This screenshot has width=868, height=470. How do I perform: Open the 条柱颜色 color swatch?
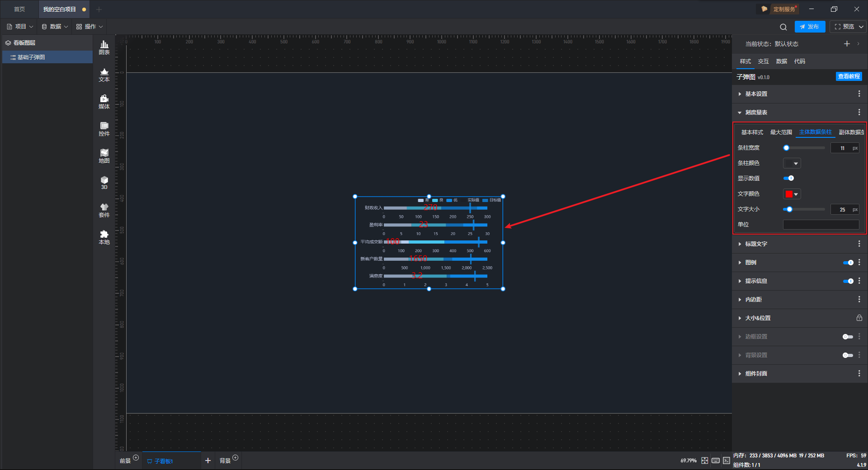(x=792, y=163)
